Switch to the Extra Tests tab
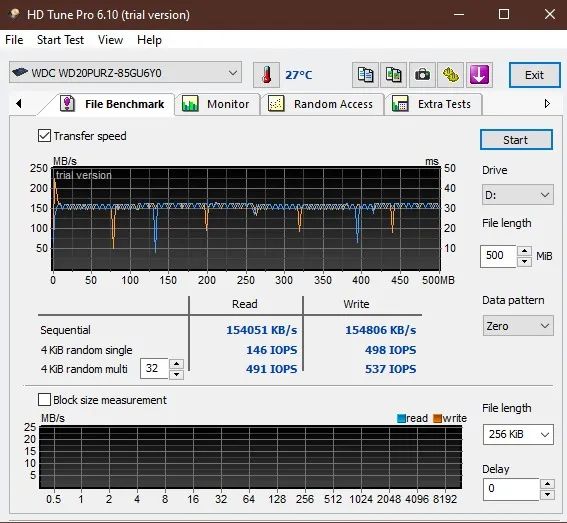Viewport: 567px width, 523px height. [434, 104]
